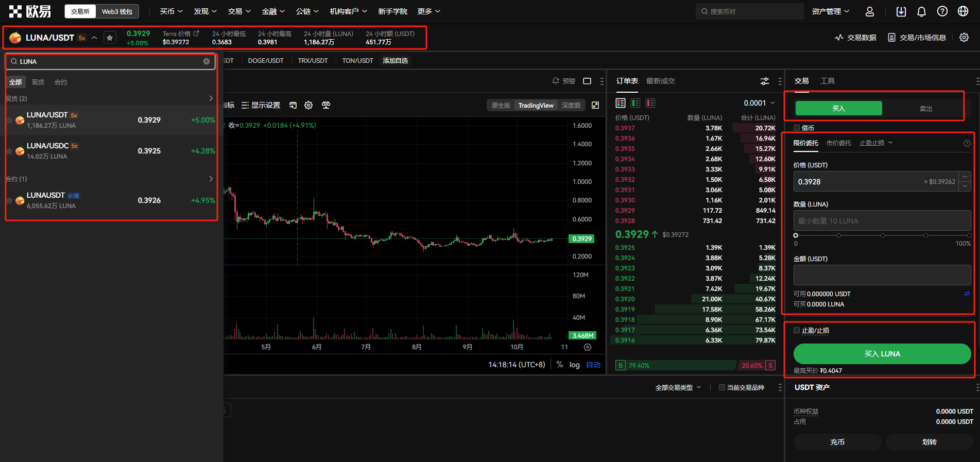Expand the 合约 (1) section arrow
980x462 pixels.
coord(211,179)
